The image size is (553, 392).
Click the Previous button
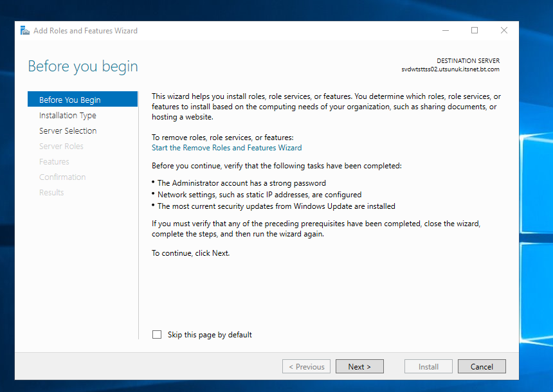306,367
